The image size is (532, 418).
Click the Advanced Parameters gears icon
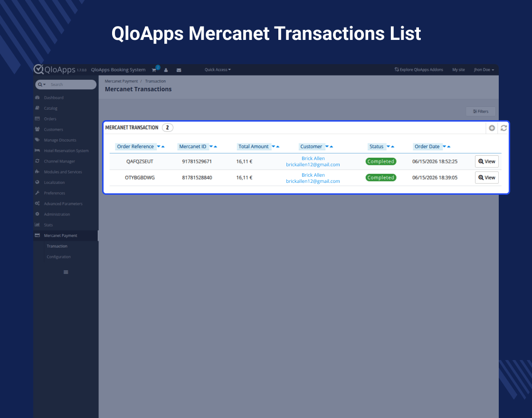click(38, 203)
